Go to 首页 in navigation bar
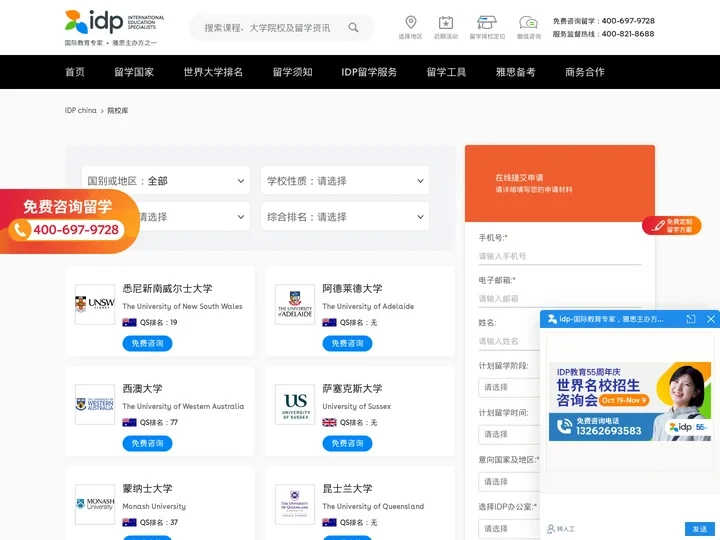The width and height of the screenshot is (720, 540). 75,72
